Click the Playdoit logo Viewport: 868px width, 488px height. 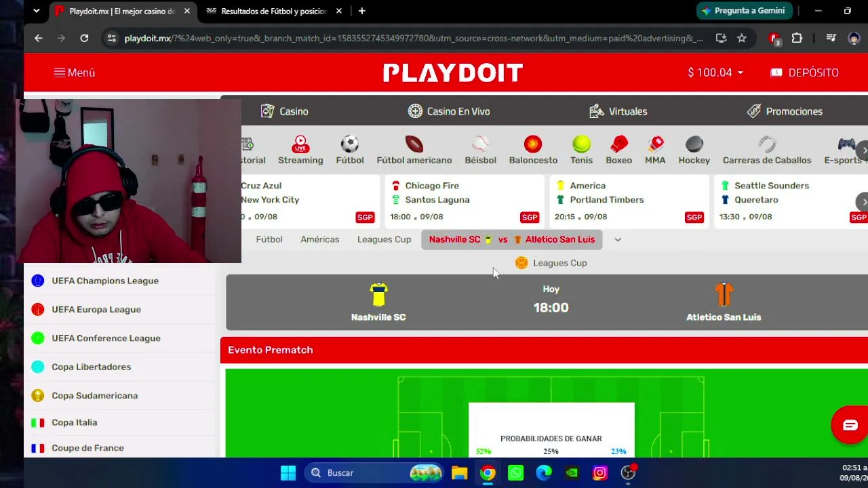pyautogui.click(x=452, y=73)
